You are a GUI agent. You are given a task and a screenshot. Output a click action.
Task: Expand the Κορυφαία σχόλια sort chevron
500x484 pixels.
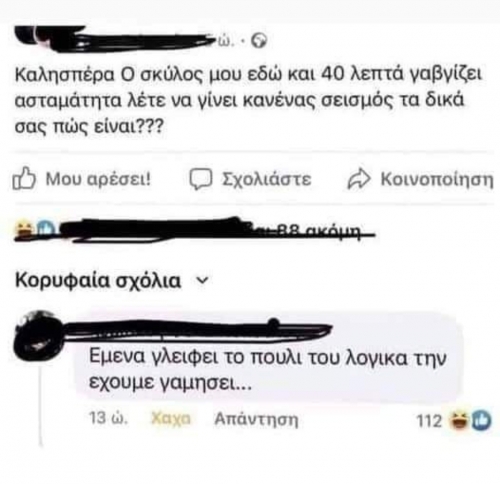coord(203,280)
